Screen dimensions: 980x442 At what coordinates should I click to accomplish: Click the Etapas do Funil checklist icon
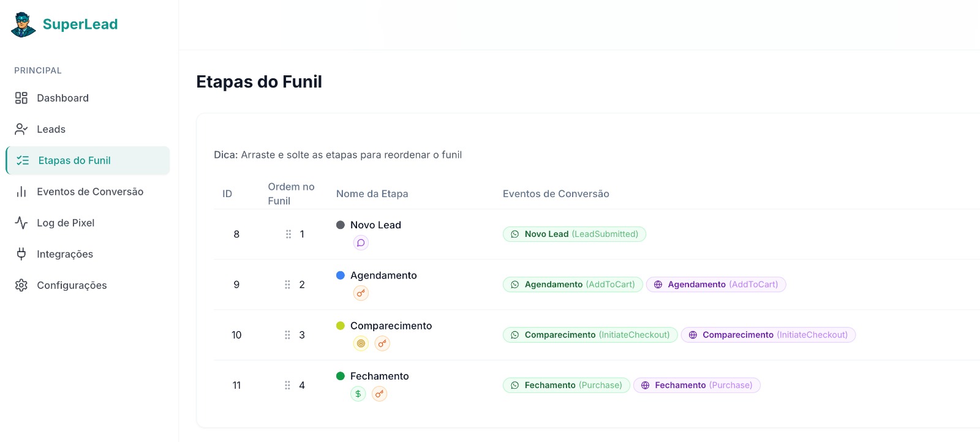(x=23, y=160)
